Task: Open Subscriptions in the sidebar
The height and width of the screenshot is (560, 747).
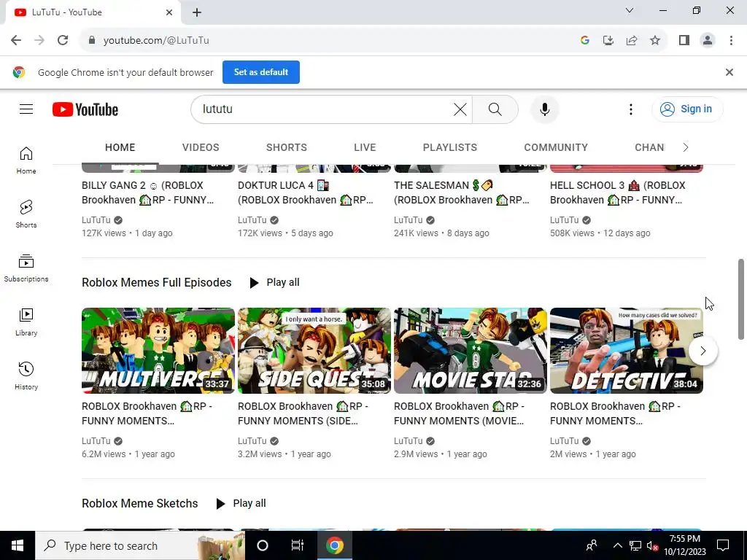Action: 26,268
